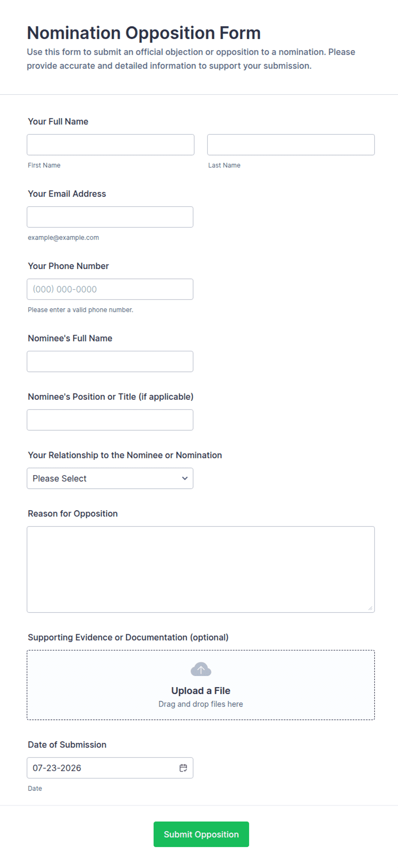The height and width of the screenshot is (868, 398).
Task: Click inside Reason for Opposition textarea
Action: 201,569
